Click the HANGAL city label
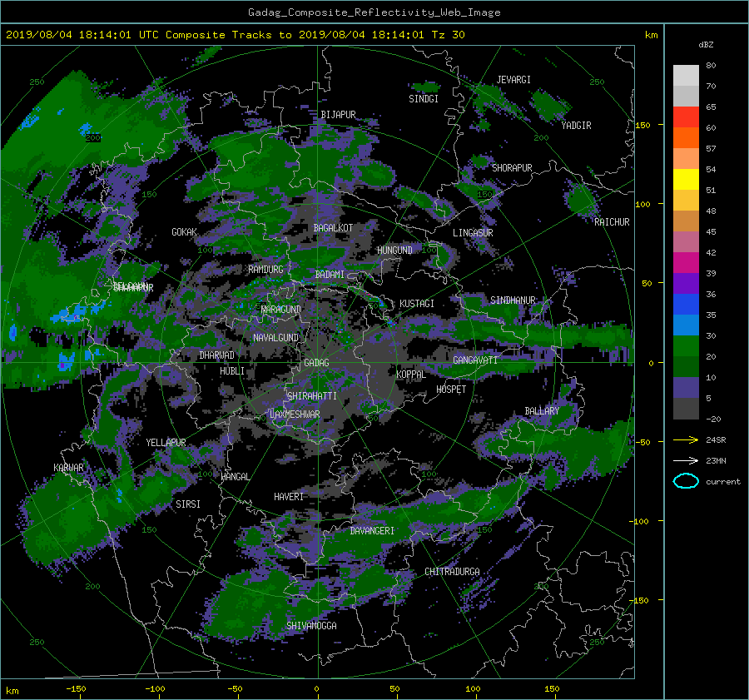The height and width of the screenshot is (700, 749). coord(236,477)
